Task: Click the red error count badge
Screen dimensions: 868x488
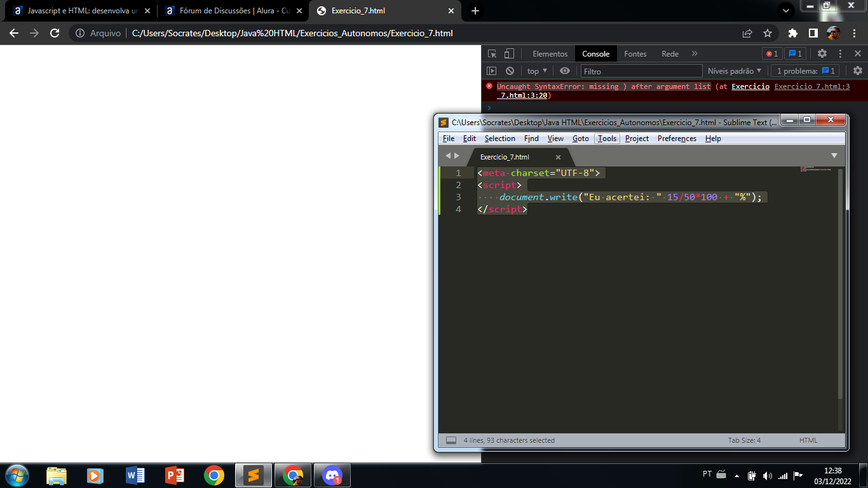Action: [x=771, y=54]
